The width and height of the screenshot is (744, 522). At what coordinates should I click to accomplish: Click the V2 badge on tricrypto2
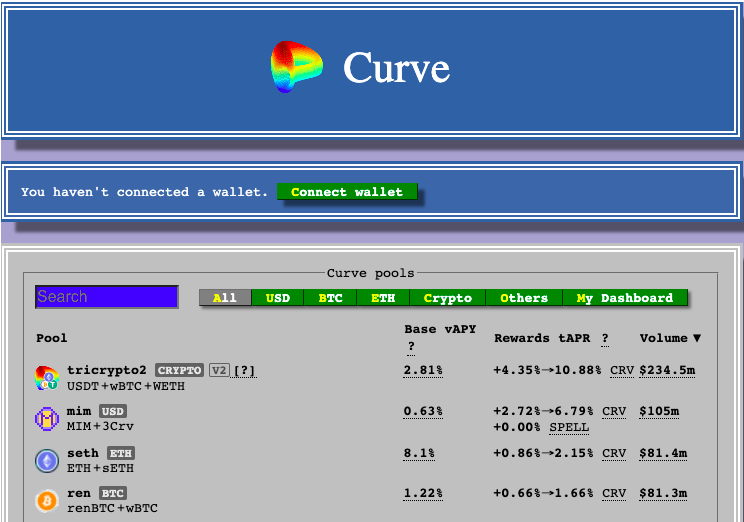[x=219, y=370]
